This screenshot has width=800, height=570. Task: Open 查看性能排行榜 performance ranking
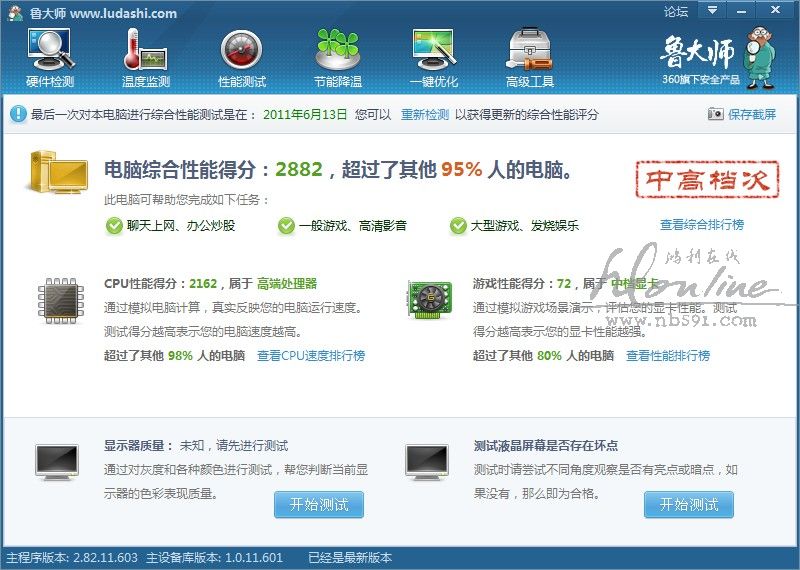pos(668,356)
